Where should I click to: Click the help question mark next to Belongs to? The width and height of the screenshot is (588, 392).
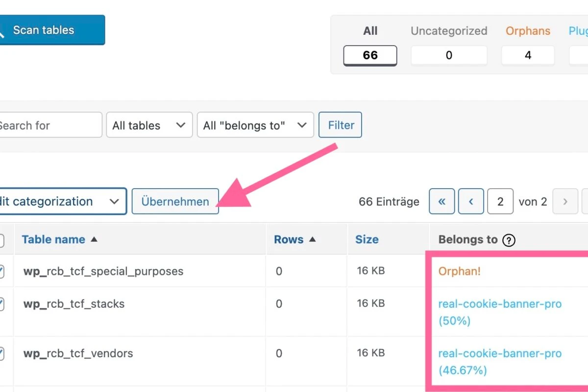point(509,240)
